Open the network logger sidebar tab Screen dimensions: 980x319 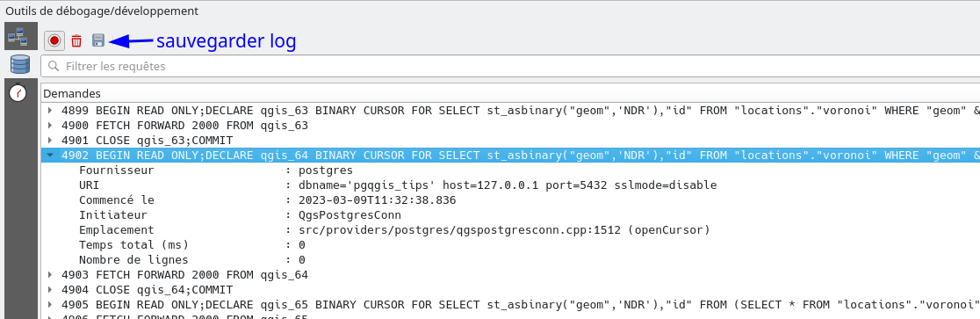(x=17, y=37)
